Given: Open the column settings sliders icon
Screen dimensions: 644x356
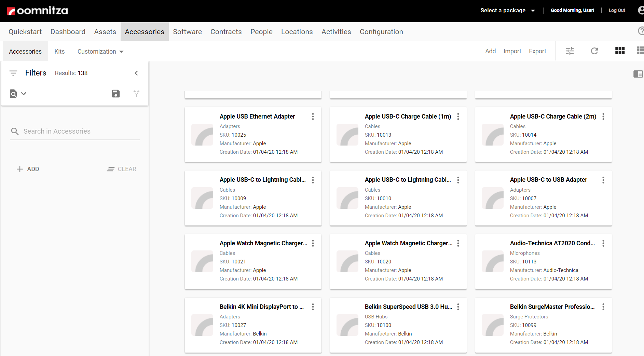Looking at the screenshot, I should coord(570,51).
